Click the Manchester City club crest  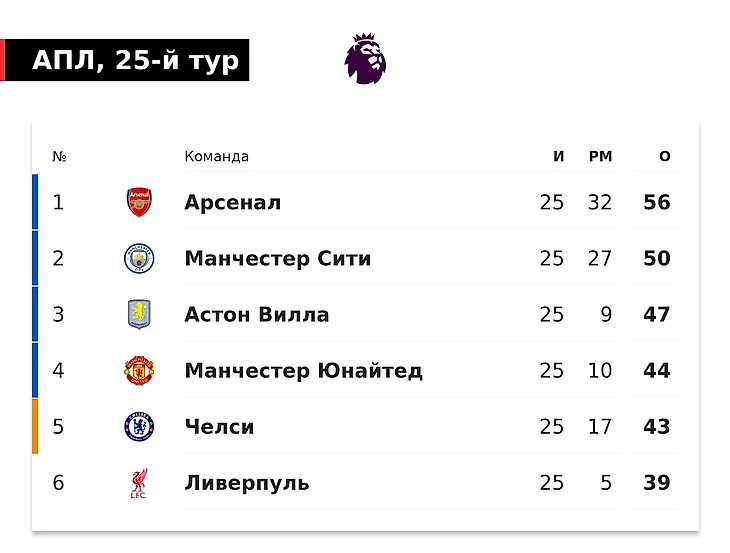(139, 258)
